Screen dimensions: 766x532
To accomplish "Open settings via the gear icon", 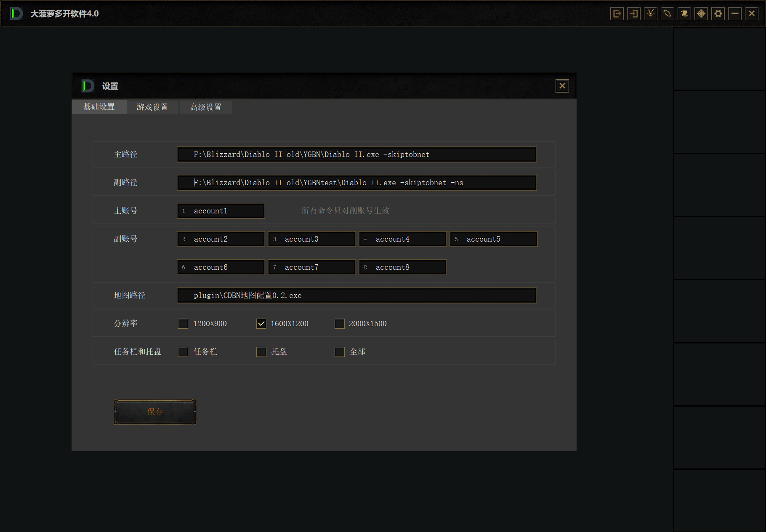I will tap(718, 13).
